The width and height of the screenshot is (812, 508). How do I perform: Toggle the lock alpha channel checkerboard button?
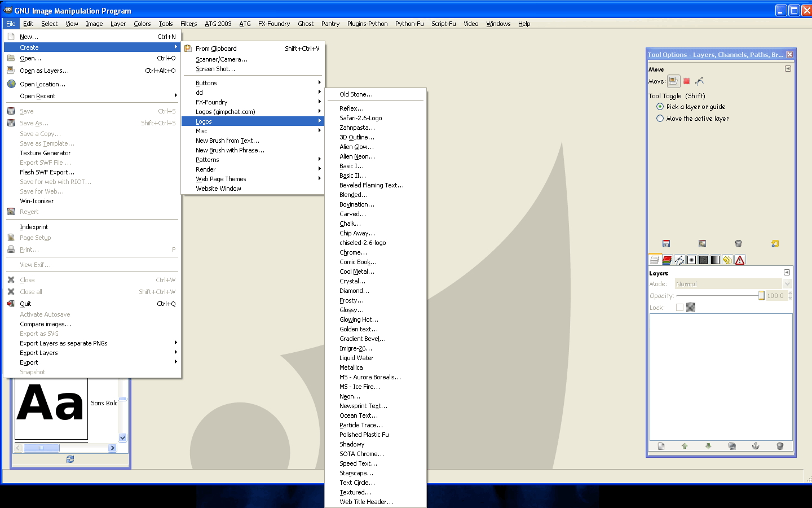point(691,307)
